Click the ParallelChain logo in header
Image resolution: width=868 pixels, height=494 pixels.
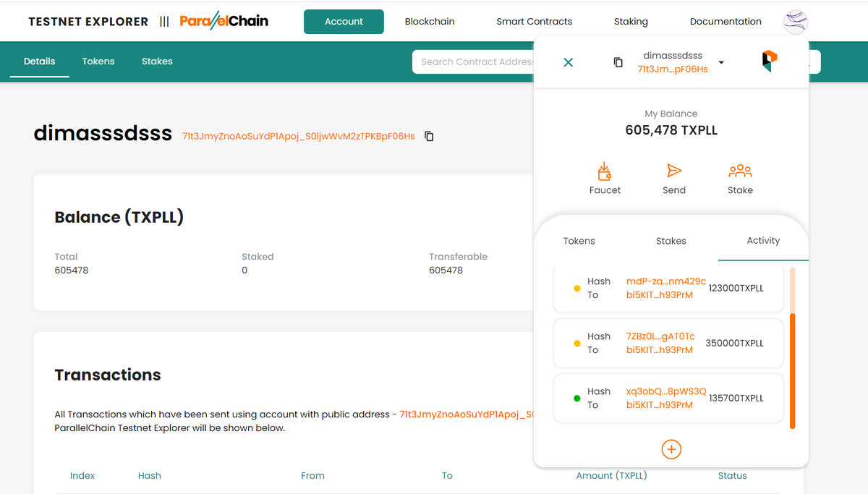click(224, 21)
